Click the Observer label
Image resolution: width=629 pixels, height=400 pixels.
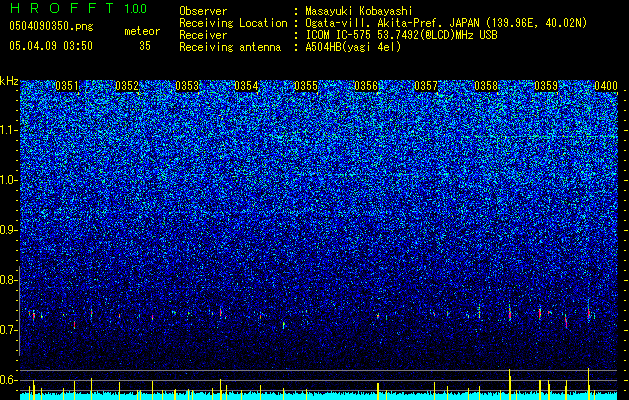point(203,11)
